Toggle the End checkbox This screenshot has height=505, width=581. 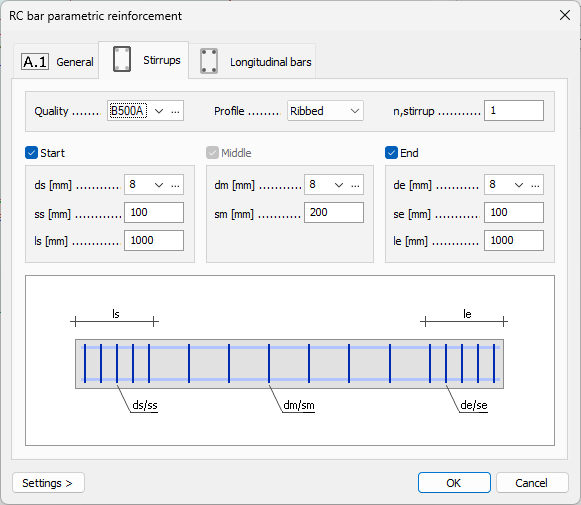[x=391, y=153]
